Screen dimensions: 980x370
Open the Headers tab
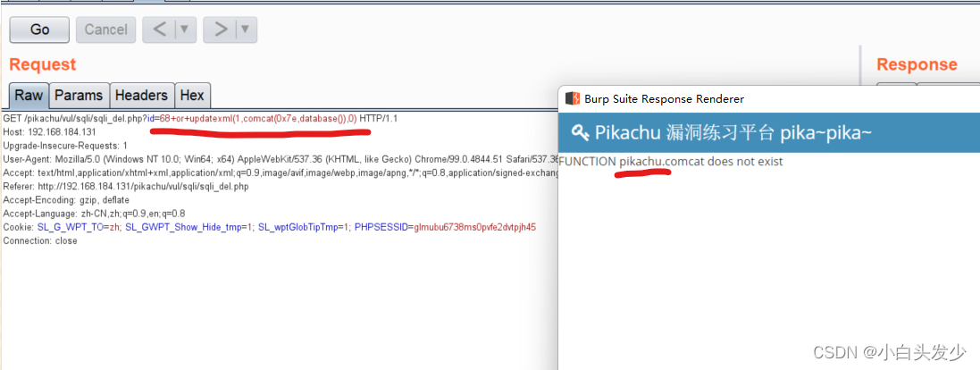(x=141, y=96)
